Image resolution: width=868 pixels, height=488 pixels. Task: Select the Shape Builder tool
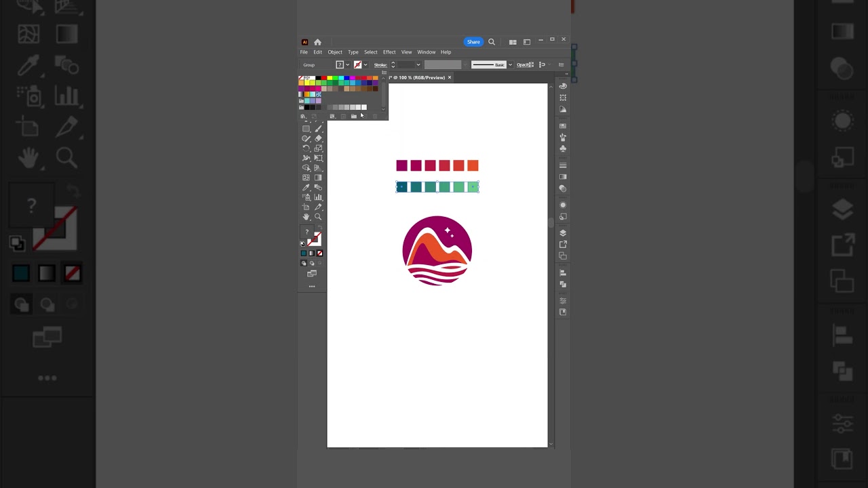click(x=307, y=167)
